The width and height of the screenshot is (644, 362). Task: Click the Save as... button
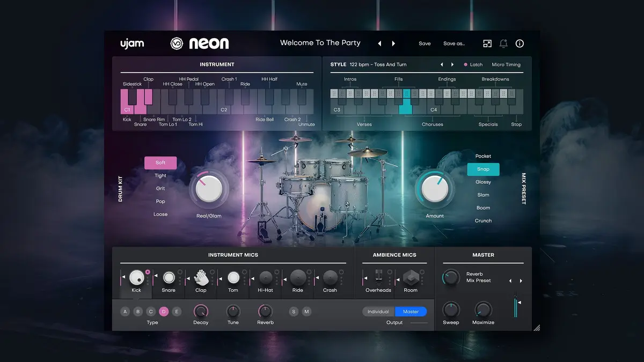(x=454, y=43)
